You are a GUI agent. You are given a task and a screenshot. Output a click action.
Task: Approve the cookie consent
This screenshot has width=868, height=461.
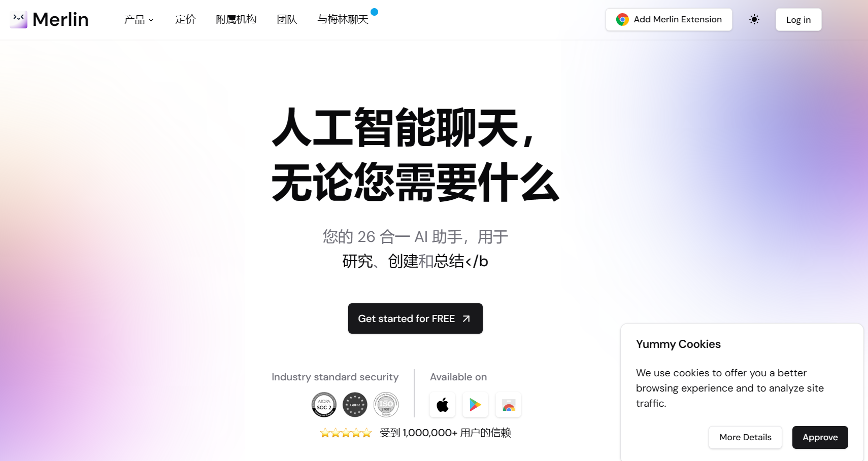[x=820, y=437]
